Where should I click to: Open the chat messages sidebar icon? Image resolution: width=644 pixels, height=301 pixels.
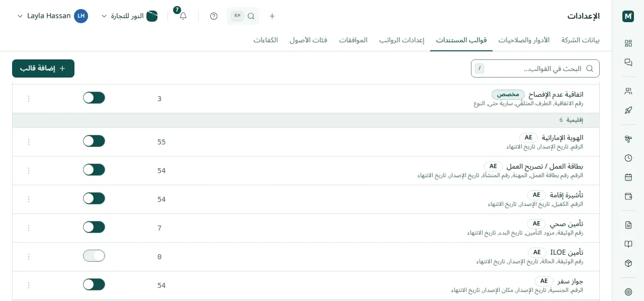point(628,62)
